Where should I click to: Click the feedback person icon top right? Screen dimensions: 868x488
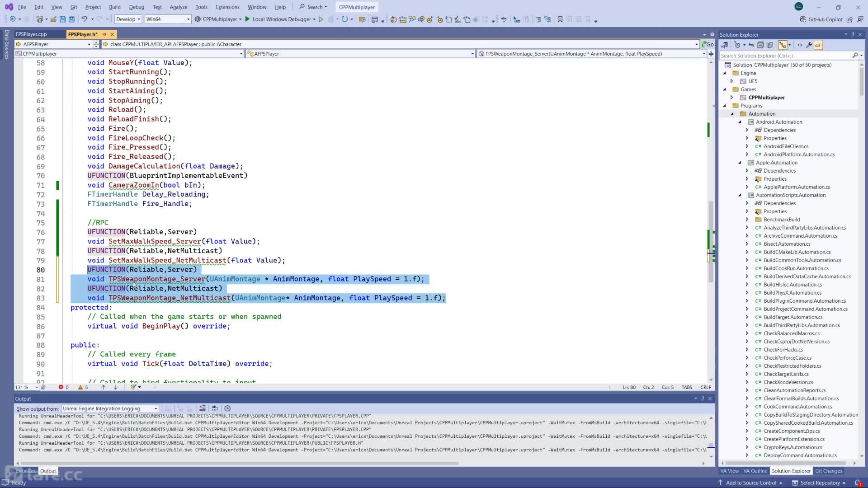[860, 19]
